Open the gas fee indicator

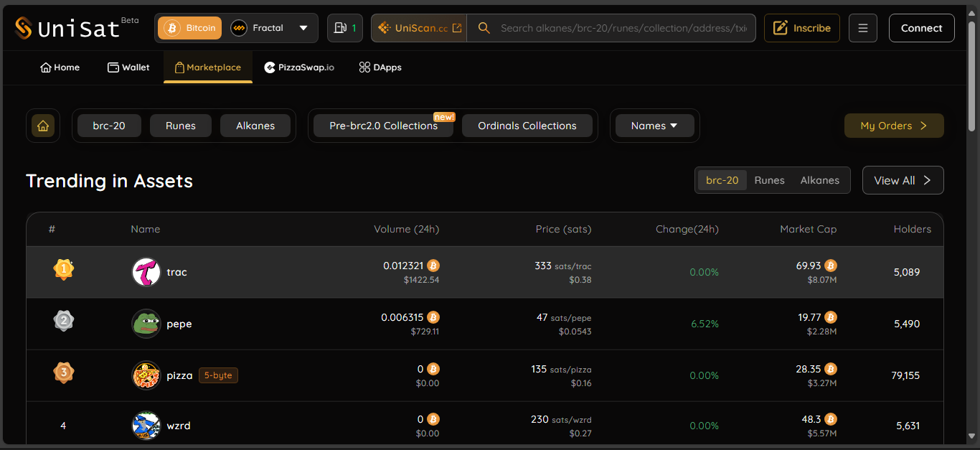344,28
